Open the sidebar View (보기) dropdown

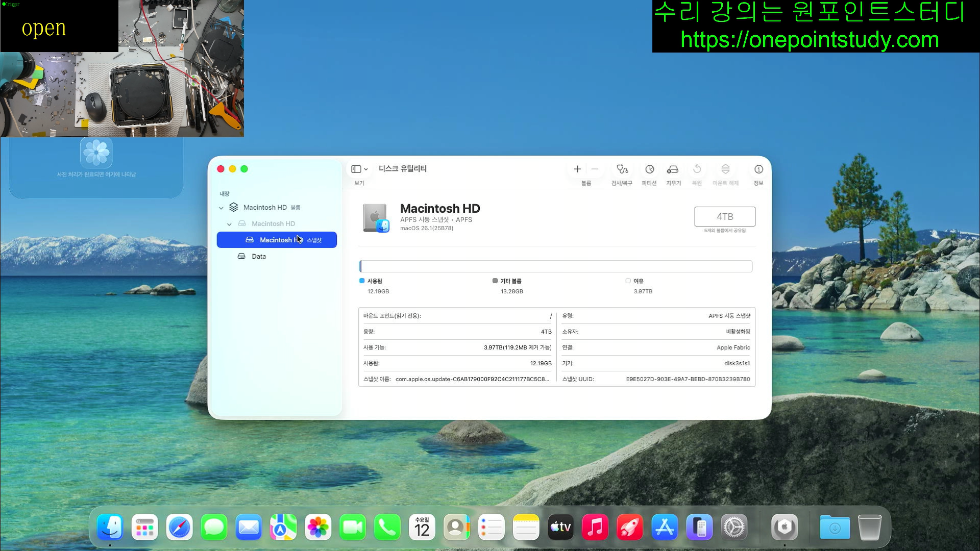tap(359, 169)
